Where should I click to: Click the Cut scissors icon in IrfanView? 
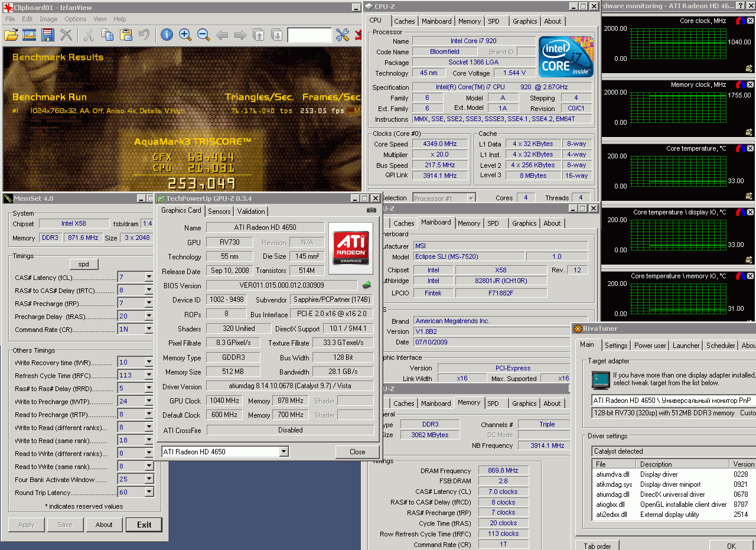(89, 35)
